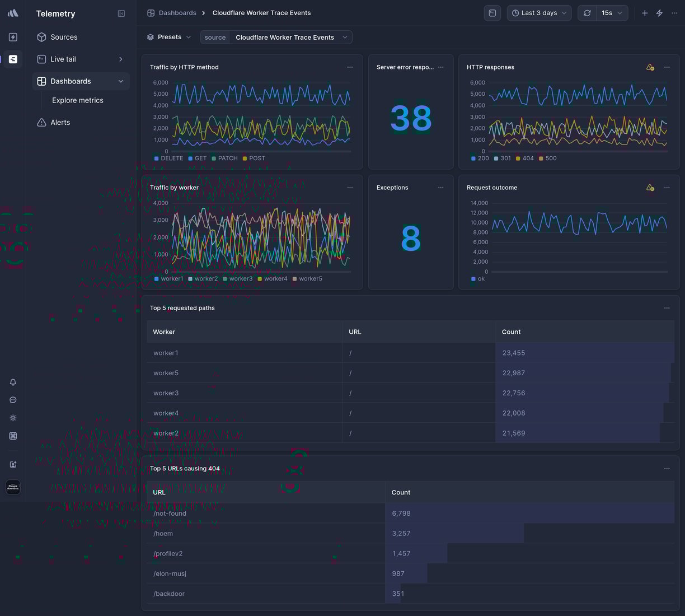
Task: Click the 301 legend color swatch
Action: point(496,158)
